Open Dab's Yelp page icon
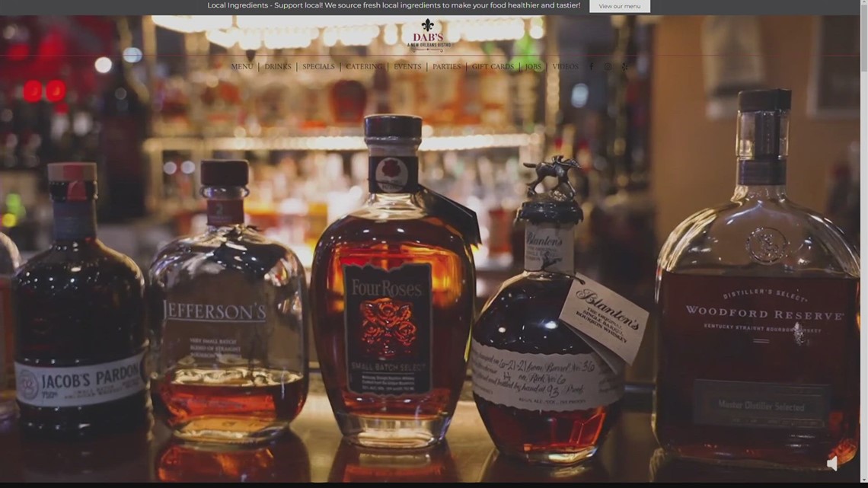Viewport: 868px width, 488px height. tap(625, 66)
